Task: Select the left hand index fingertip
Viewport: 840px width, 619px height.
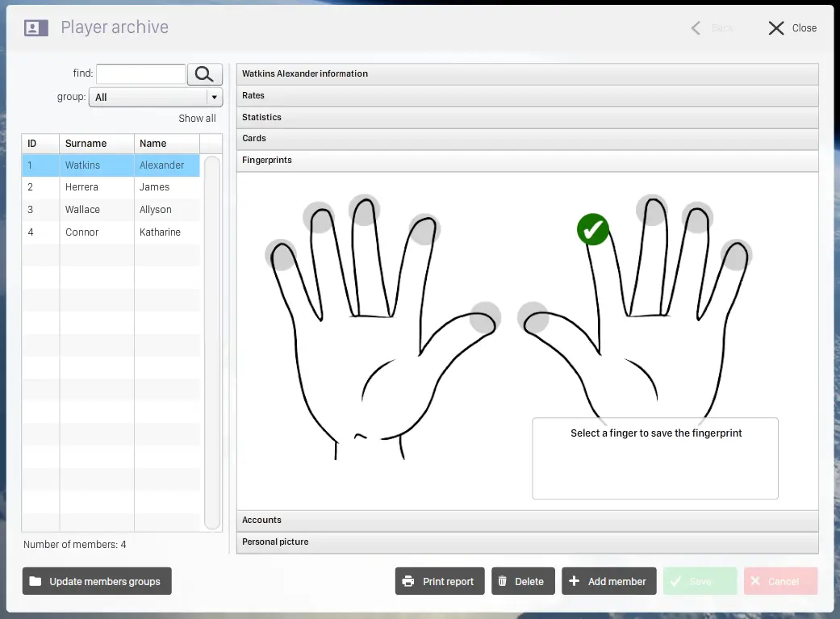Action: tap(424, 229)
